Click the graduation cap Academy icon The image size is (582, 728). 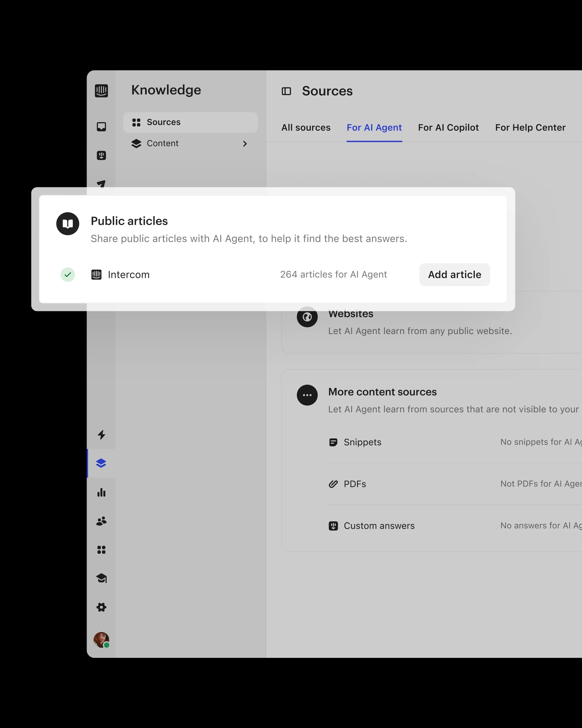pyautogui.click(x=101, y=578)
